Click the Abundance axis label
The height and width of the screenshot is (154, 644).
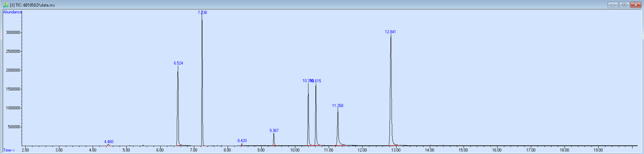(12, 12)
